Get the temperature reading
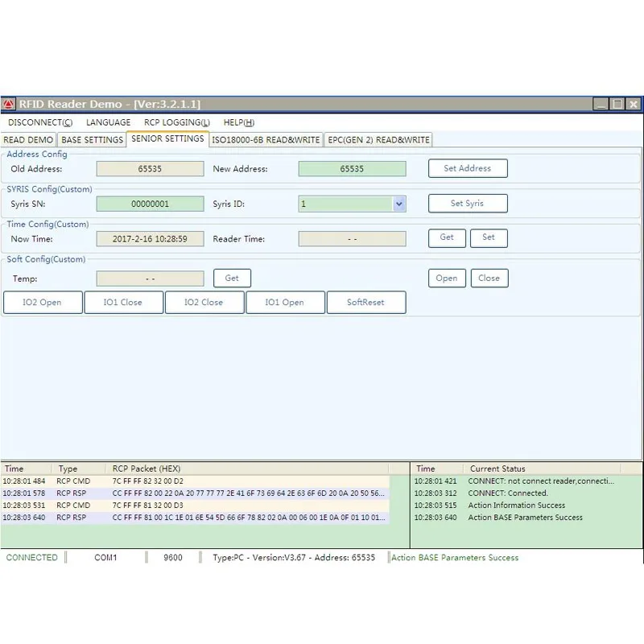Viewport: 644px width, 644px height. [x=232, y=279]
